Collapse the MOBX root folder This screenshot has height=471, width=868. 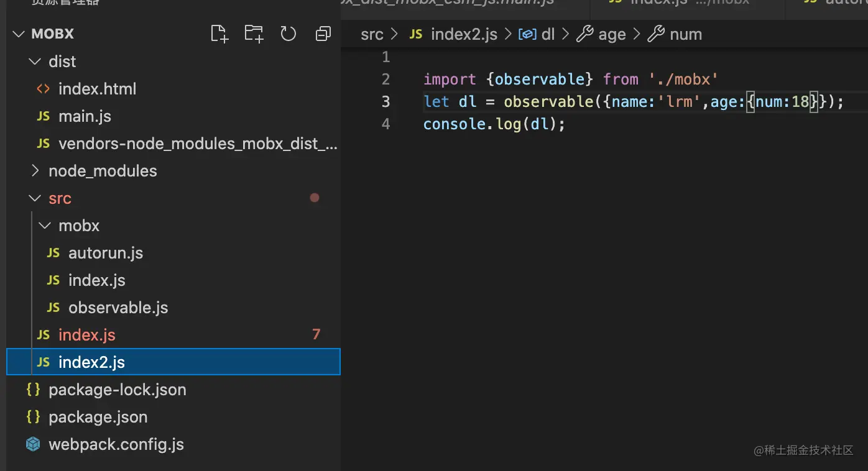[x=18, y=34]
